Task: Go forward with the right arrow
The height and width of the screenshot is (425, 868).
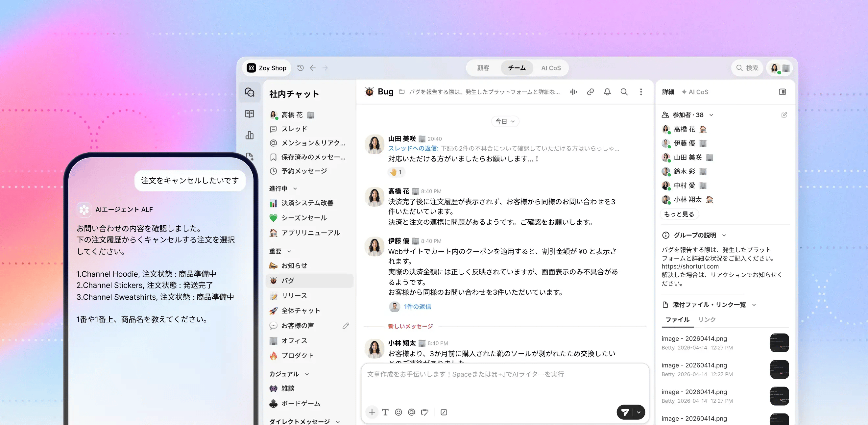Action: [325, 68]
